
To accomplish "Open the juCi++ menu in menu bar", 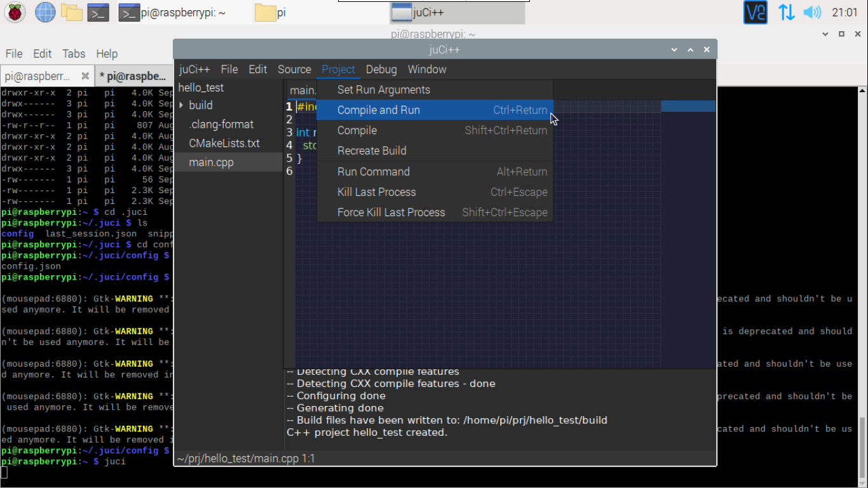I will tap(194, 69).
